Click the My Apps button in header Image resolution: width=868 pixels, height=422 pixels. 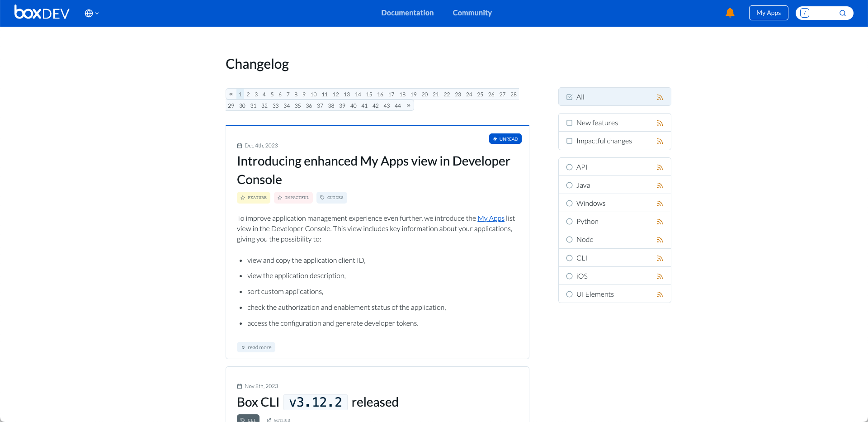pyautogui.click(x=768, y=13)
